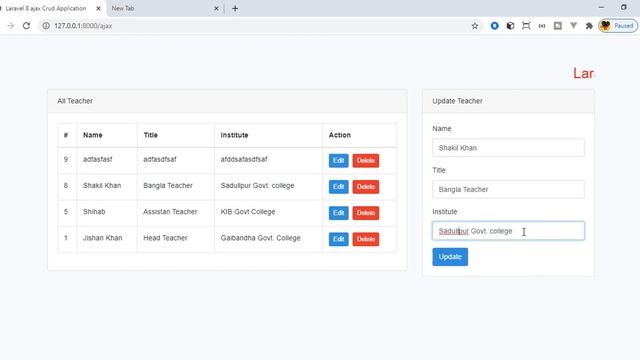This screenshot has height=360, width=640.
Task: Click the 'Update Teacher' card header
Action: point(508,101)
